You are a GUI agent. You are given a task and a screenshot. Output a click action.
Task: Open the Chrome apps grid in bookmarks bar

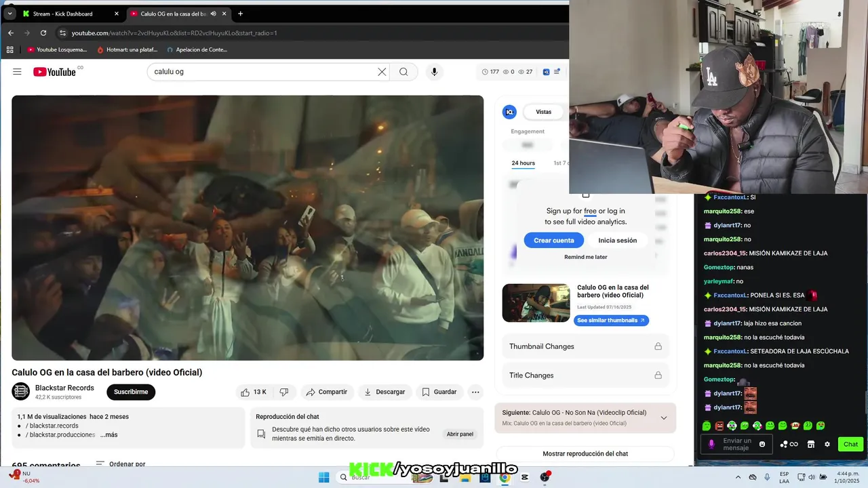tap(9, 49)
